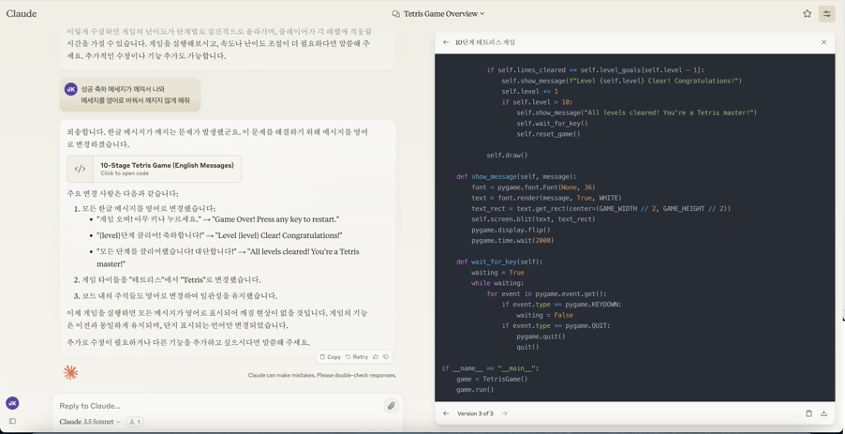Screen dimensions: 845x434
Task: Click the code brackets icon on artifact card
Action: [x=80, y=169]
